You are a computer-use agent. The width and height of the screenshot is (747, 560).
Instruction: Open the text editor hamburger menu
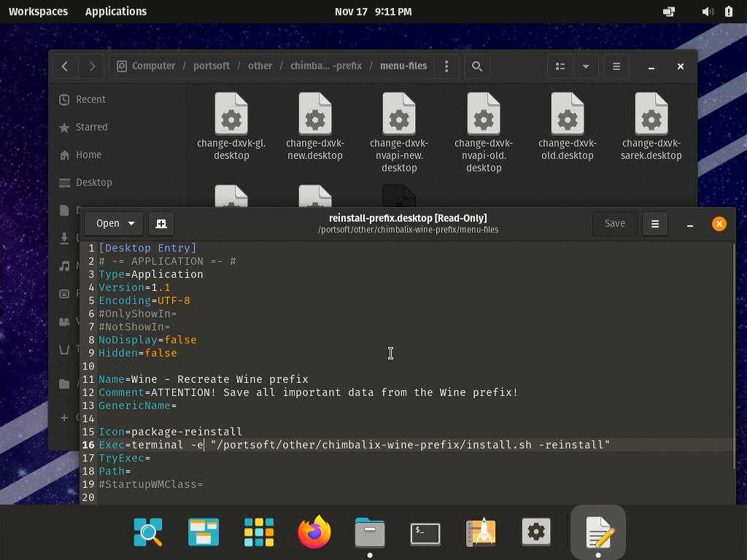tap(654, 224)
